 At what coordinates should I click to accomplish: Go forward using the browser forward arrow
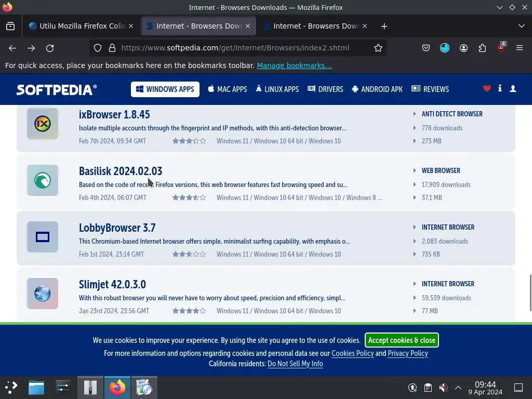pyautogui.click(x=31, y=48)
